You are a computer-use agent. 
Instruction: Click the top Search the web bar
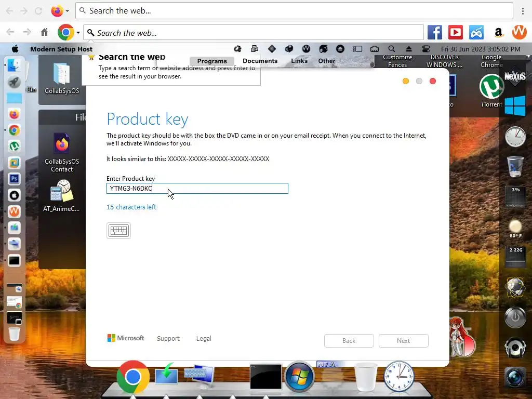pos(294,10)
